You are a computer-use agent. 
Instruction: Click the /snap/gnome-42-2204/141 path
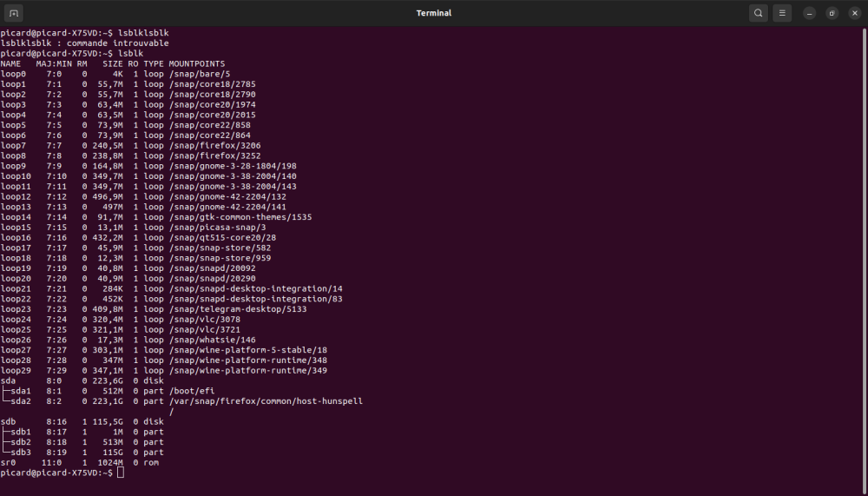[x=227, y=208]
